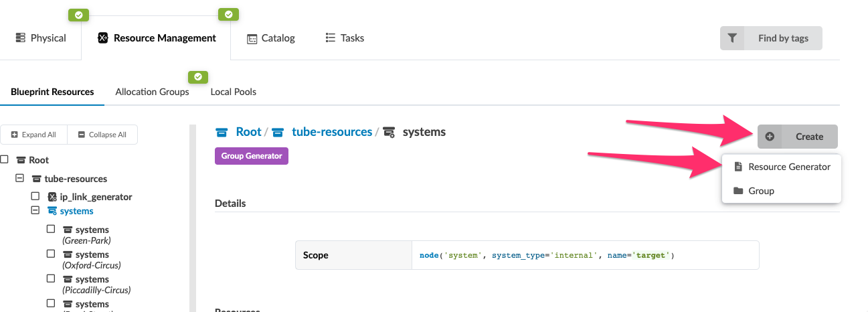This screenshot has height=312, width=868.
Task: Tick the systems Green-Park checkbox
Action: click(51, 229)
